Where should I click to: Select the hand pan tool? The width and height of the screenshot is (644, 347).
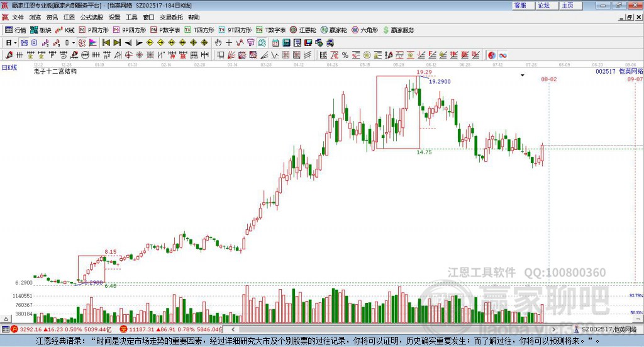[x=218, y=43]
